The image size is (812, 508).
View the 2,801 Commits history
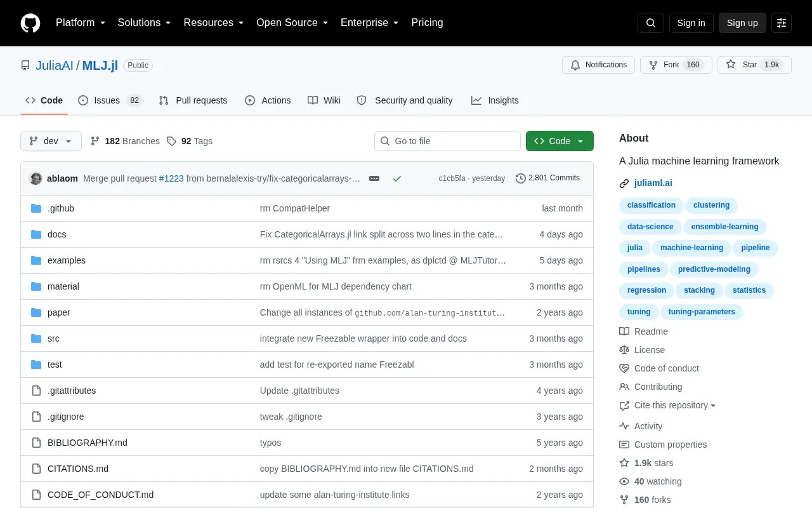[548, 178]
